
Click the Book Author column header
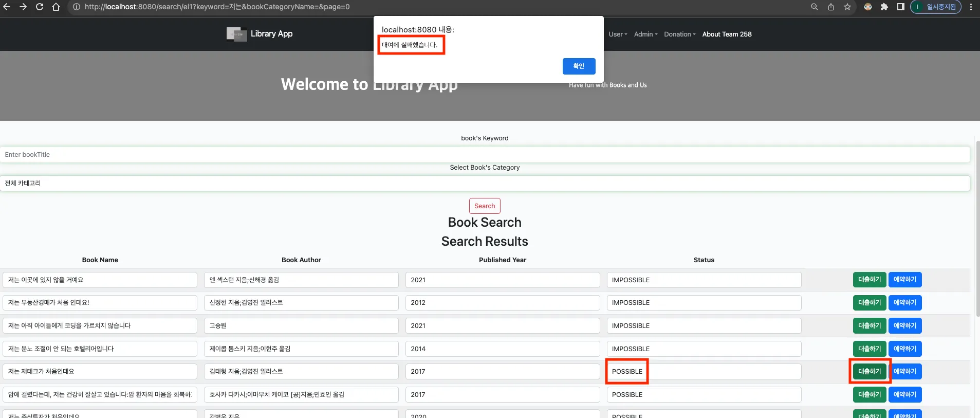pos(301,260)
